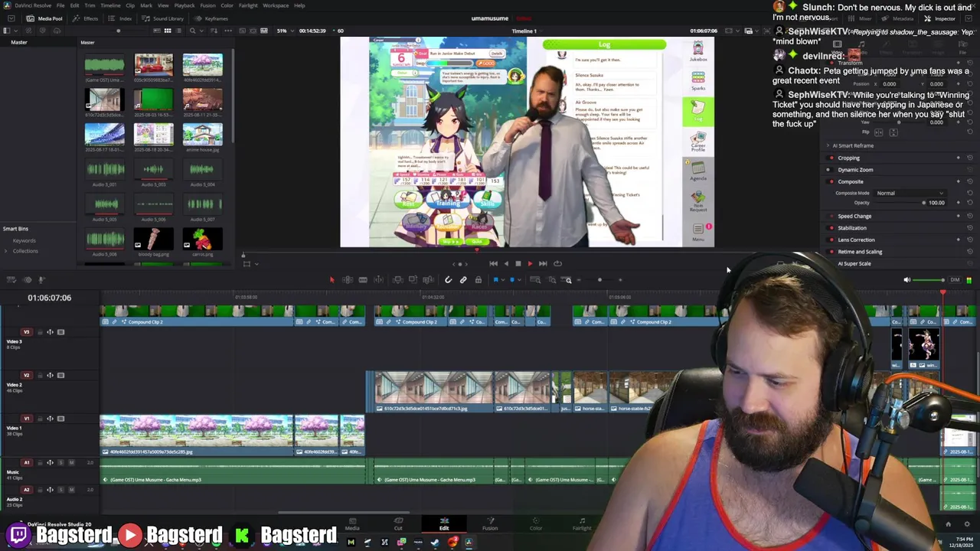This screenshot has width=980, height=551.
Task: Jump to the last frame
Action: pyautogui.click(x=543, y=263)
